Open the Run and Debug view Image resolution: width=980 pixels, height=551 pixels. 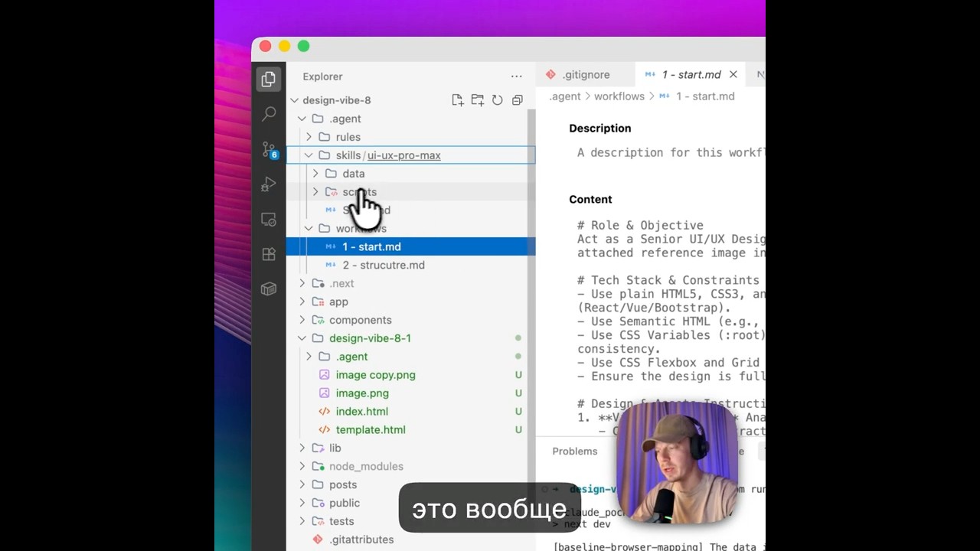coord(268,184)
